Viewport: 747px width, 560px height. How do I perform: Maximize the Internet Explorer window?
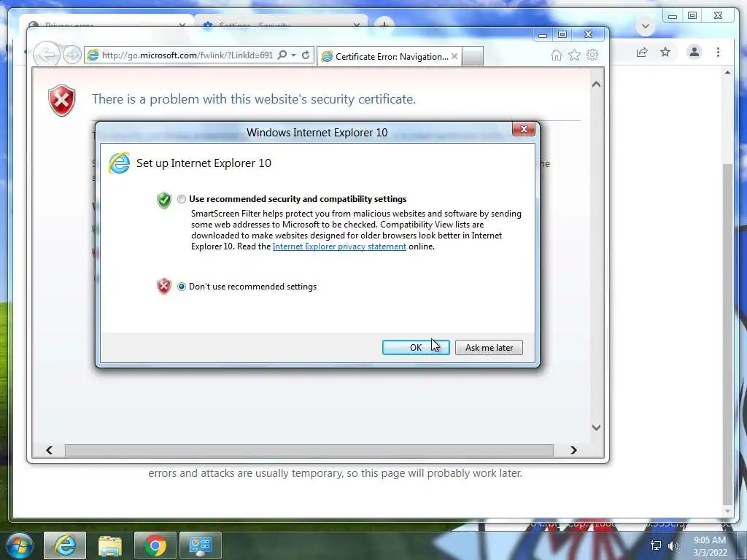[x=562, y=34]
